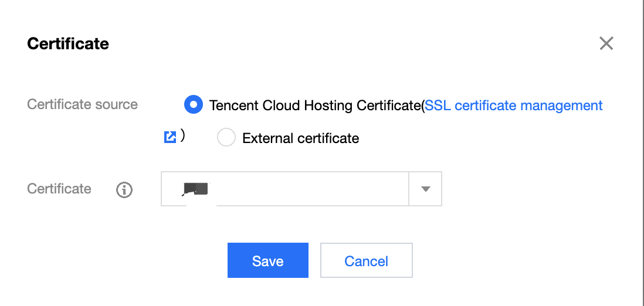Cancel the certificate changes
The width and height of the screenshot is (644, 306).
coord(367,260)
